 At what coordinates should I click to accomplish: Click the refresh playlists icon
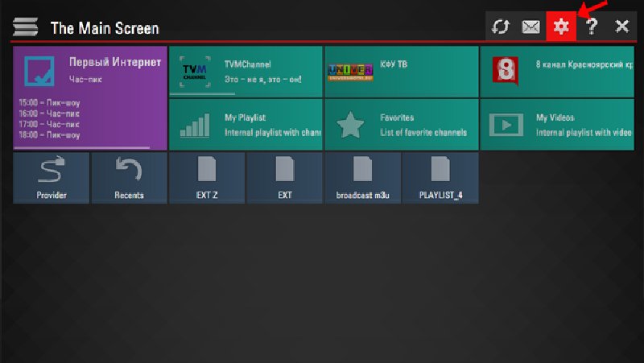pos(501,27)
